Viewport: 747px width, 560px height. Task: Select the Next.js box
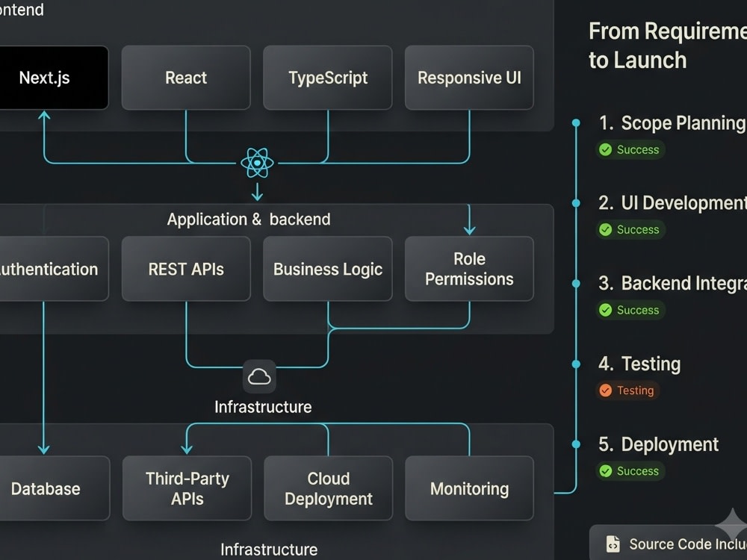(x=54, y=78)
